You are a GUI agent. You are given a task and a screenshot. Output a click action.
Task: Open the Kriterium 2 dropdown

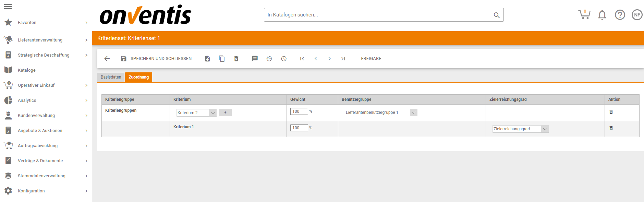tap(196, 113)
